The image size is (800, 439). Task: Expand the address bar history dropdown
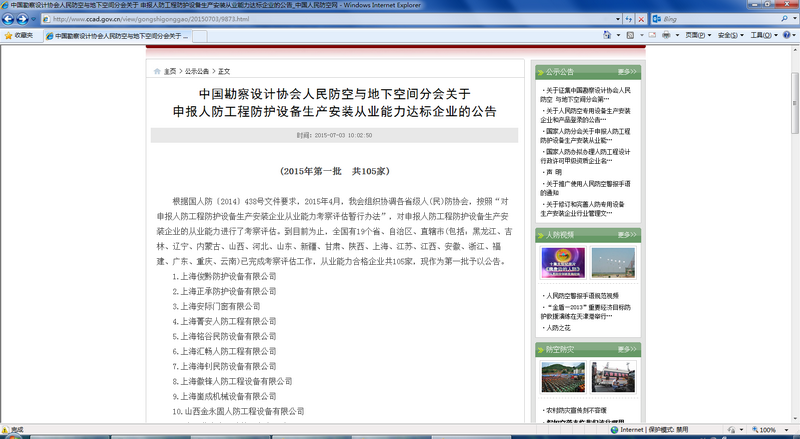tap(618, 19)
